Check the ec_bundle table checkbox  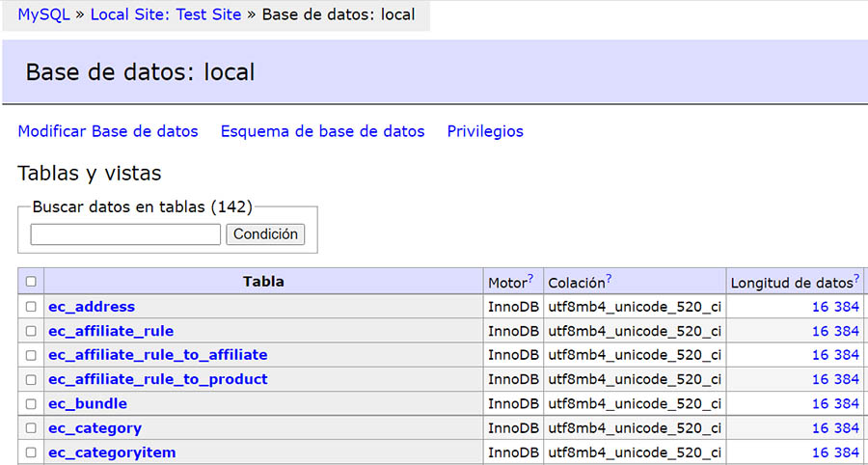pyautogui.click(x=31, y=403)
